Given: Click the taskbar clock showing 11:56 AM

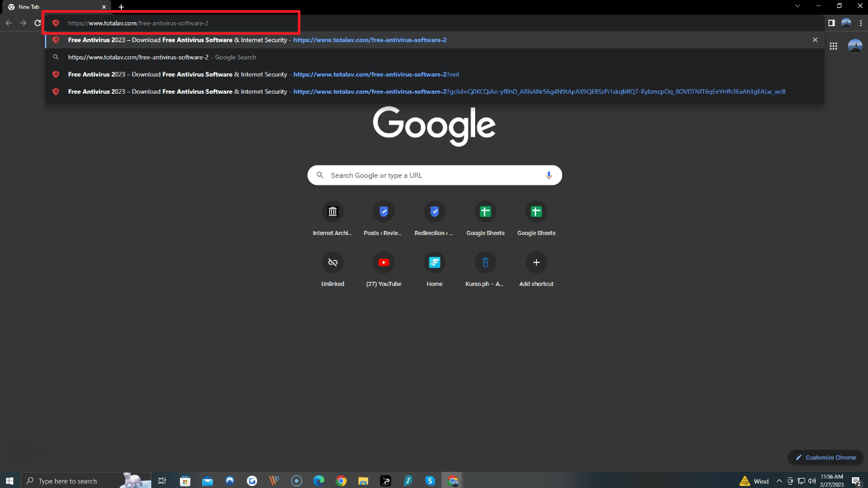Looking at the screenshot, I should click(832, 481).
